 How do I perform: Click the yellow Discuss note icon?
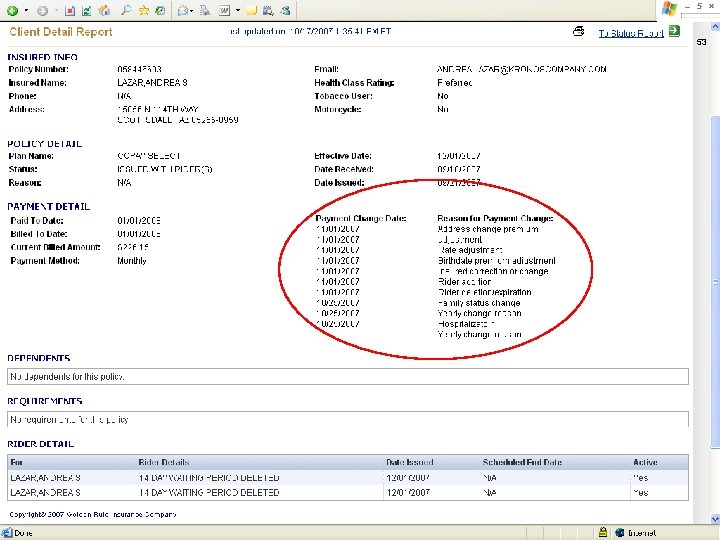251,10
